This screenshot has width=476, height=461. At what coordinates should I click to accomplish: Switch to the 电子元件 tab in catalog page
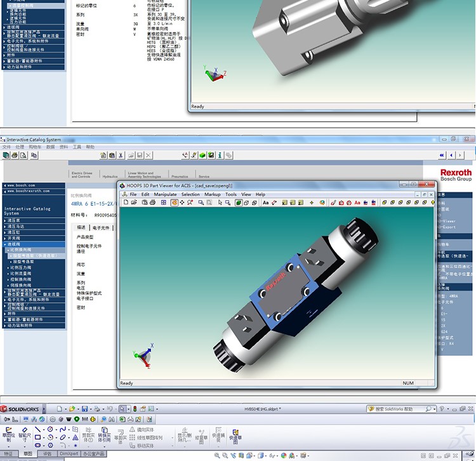(x=101, y=228)
